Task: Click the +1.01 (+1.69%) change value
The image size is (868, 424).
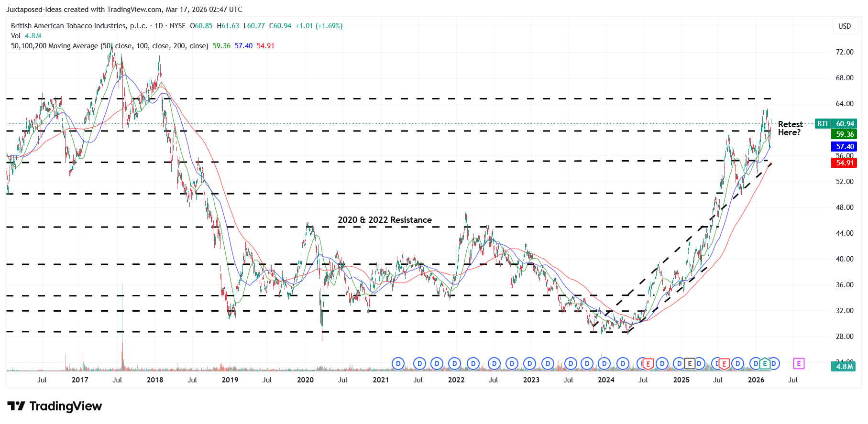Action: pyautogui.click(x=319, y=26)
